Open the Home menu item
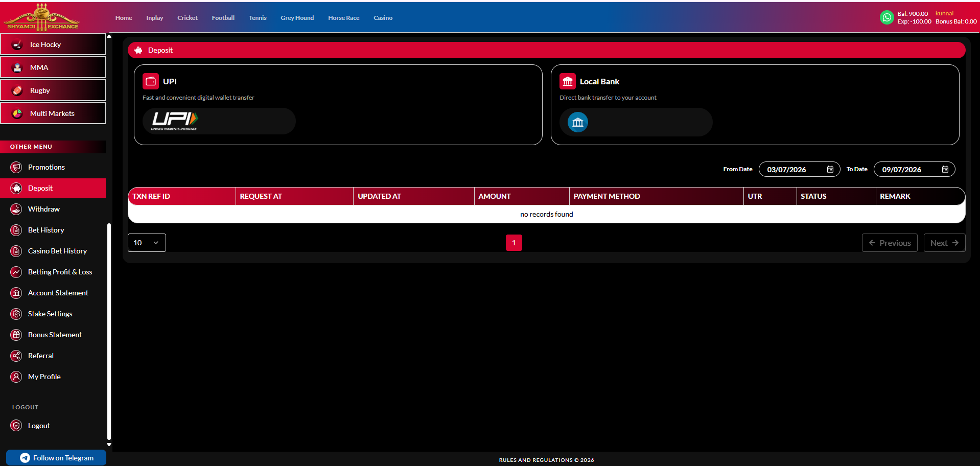The height and width of the screenshot is (466, 980). coord(124,18)
